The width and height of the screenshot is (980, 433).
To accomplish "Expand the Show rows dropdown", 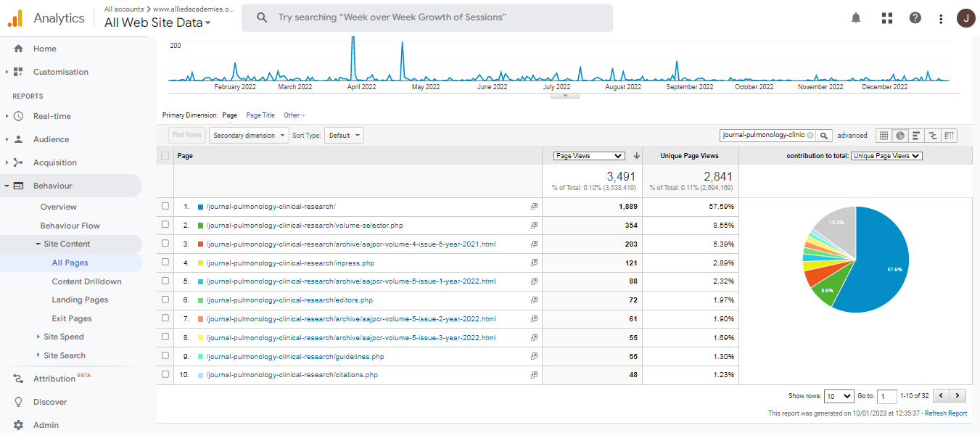I will [839, 397].
